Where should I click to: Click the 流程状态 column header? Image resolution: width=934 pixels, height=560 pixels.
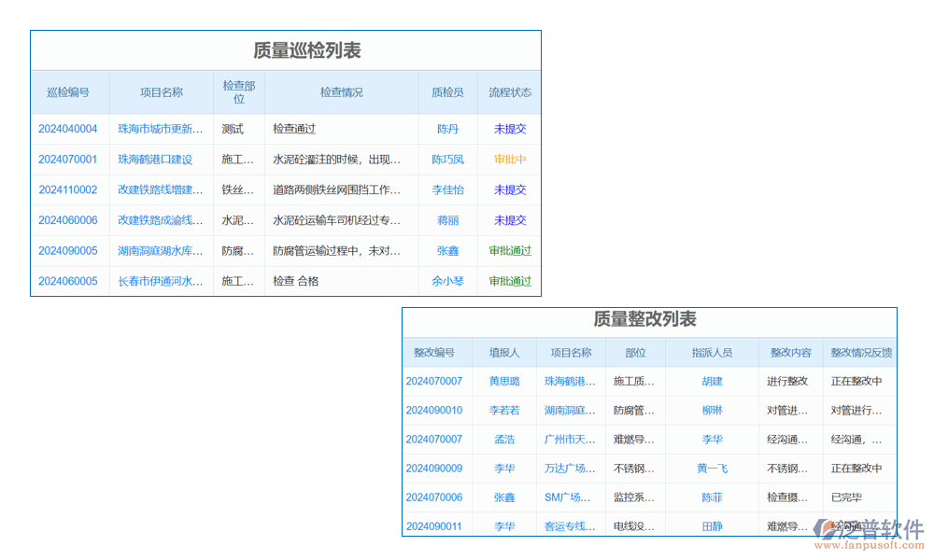click(510, 92)
